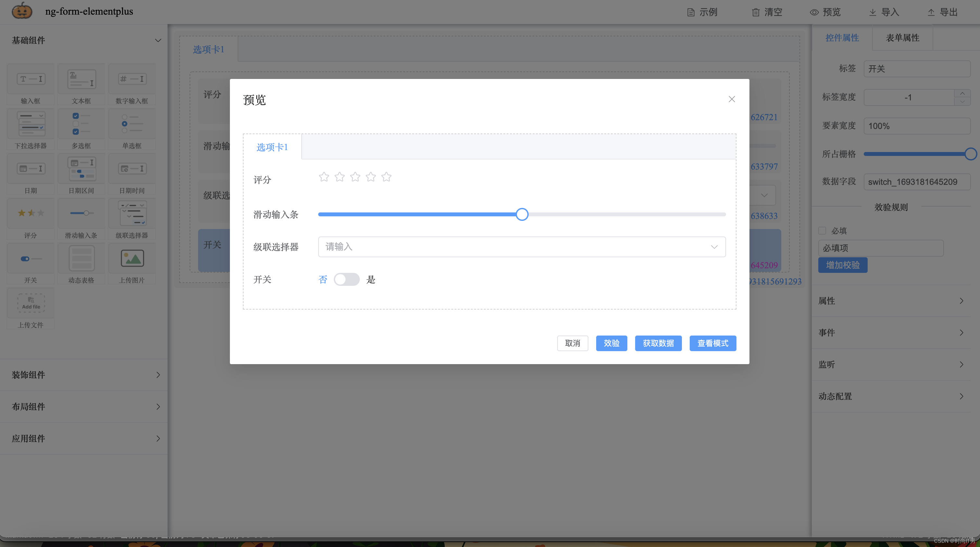Click the 获取数据 button
This screenshot has height=547, width=980.
[658, 343]
